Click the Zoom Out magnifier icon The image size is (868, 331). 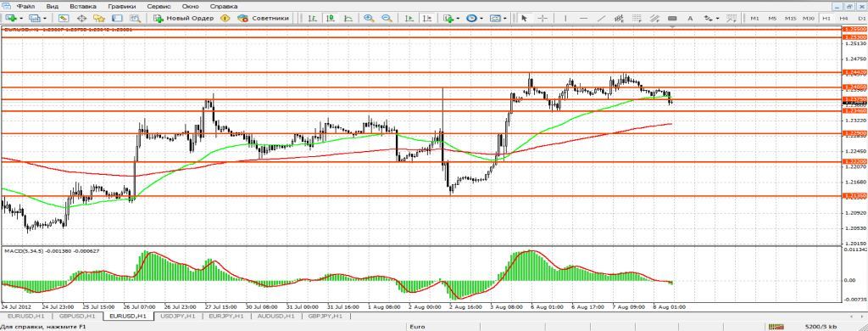[387, 18]
